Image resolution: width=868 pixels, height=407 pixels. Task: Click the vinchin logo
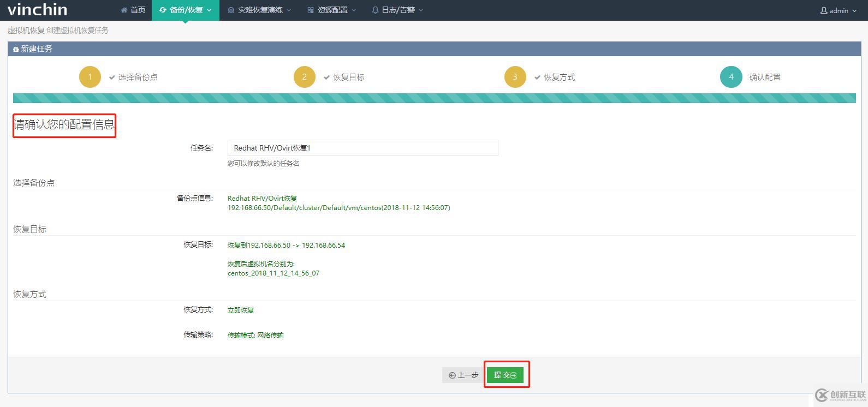coord(37,10)
